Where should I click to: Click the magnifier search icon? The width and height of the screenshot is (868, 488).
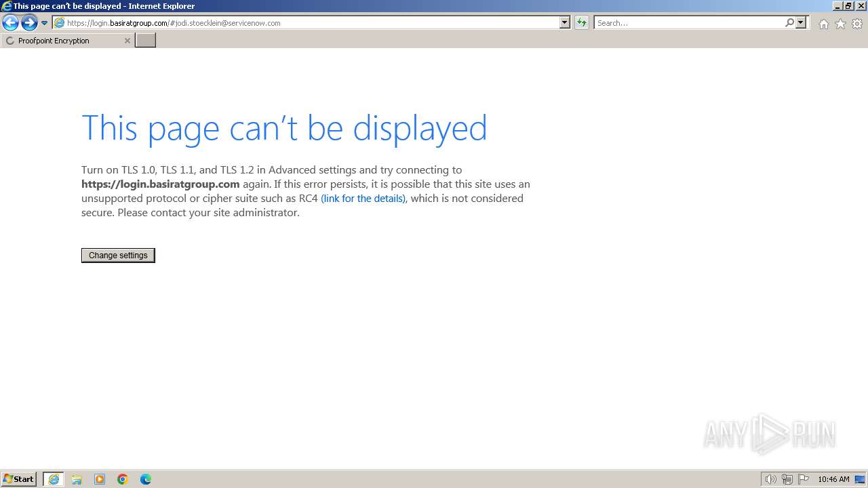coord(789,23)
